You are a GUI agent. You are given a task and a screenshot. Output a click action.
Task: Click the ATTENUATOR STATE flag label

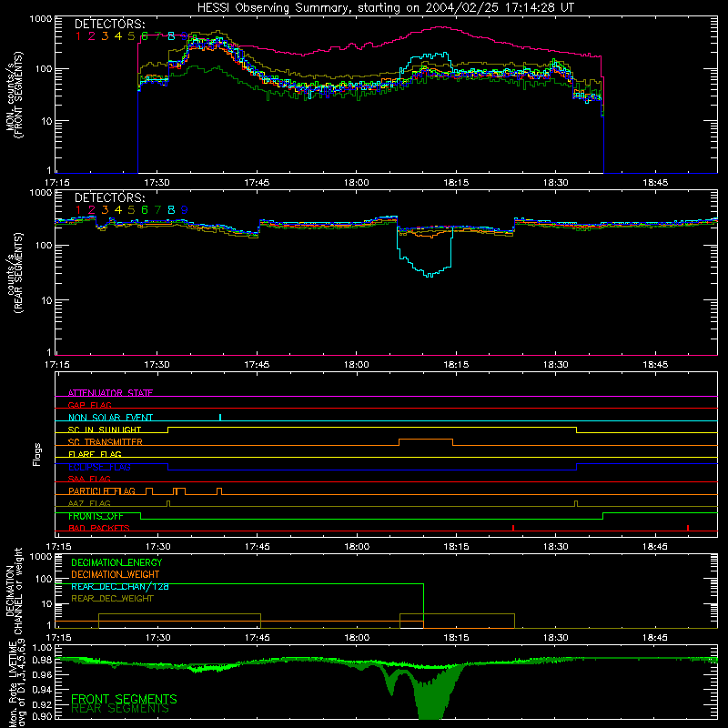(110, 393)
